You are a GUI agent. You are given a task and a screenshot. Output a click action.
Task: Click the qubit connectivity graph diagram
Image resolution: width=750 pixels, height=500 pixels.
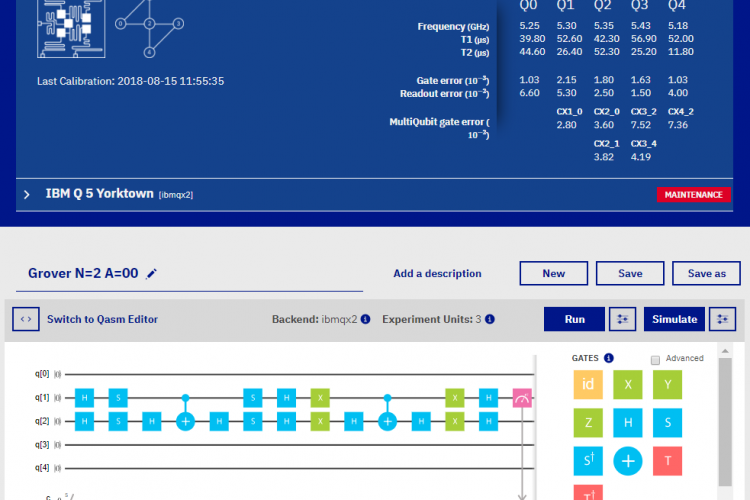point(149,29)
